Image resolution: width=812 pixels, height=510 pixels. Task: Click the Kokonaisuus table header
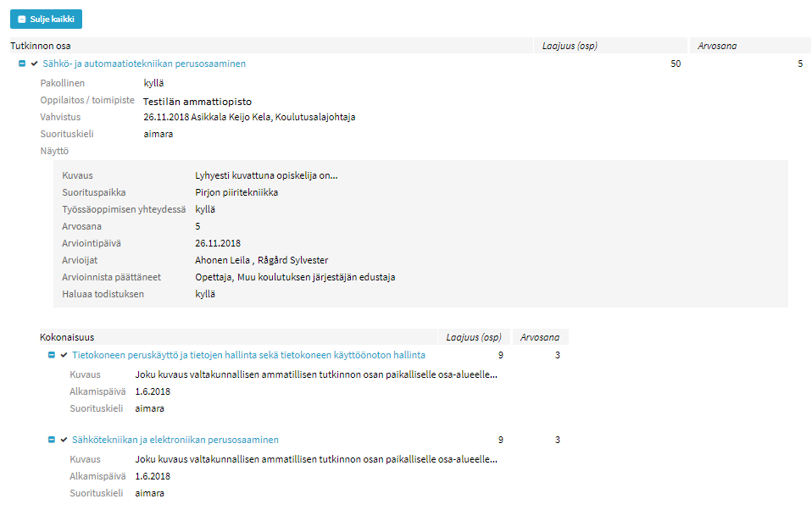click(x=67, y=337)
